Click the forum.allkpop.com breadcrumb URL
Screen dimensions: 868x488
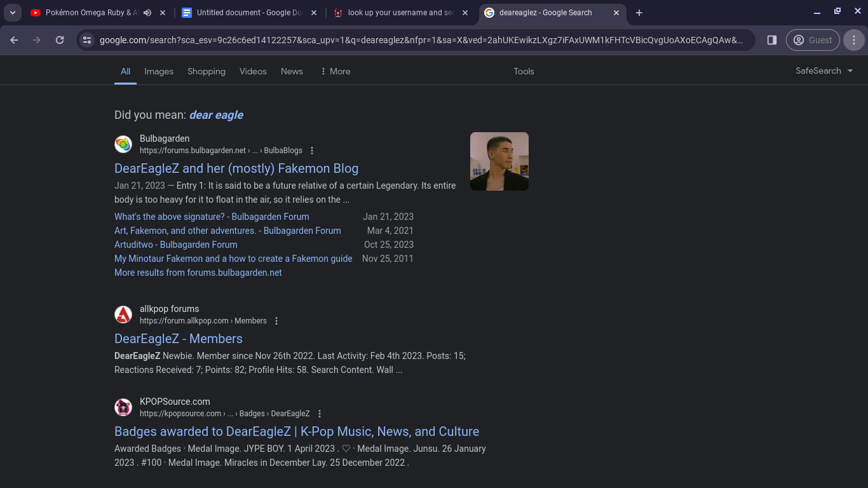[203, 321]
